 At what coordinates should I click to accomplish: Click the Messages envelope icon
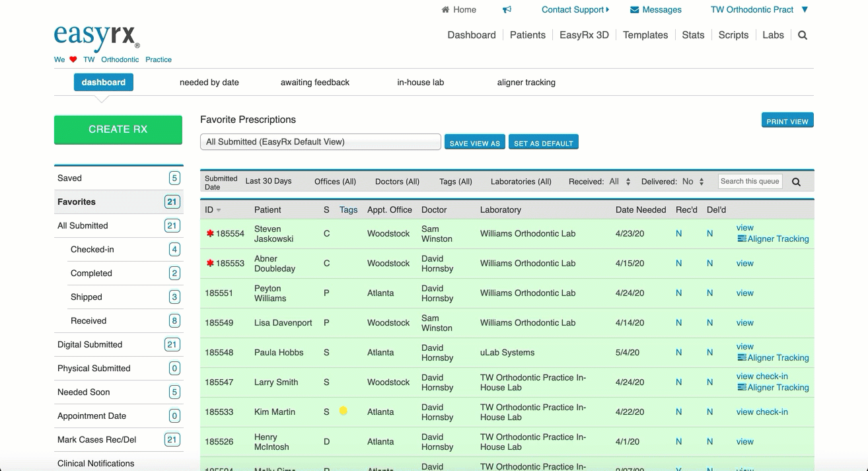click(634, 10)
